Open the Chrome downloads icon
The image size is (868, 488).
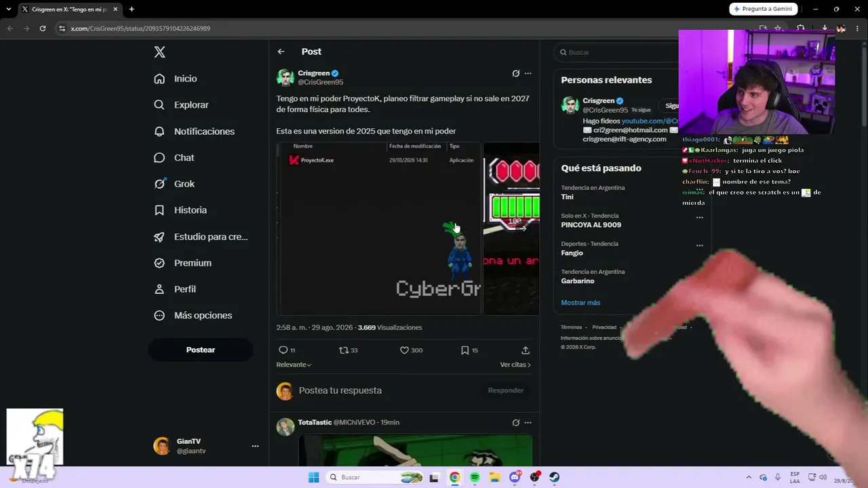tap(824, 28)
